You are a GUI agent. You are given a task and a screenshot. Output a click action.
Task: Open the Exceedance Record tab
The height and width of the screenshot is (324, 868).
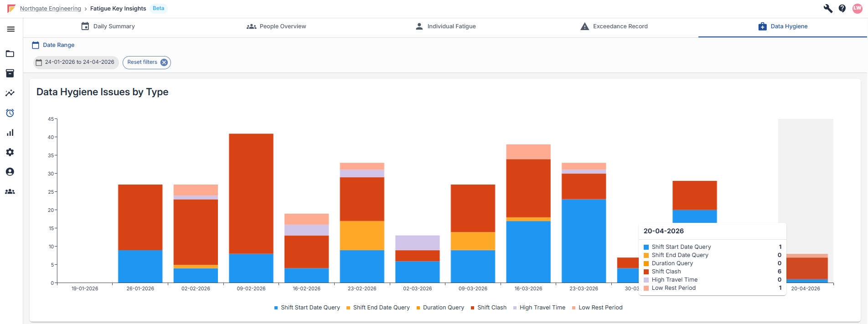click(614, 26)
